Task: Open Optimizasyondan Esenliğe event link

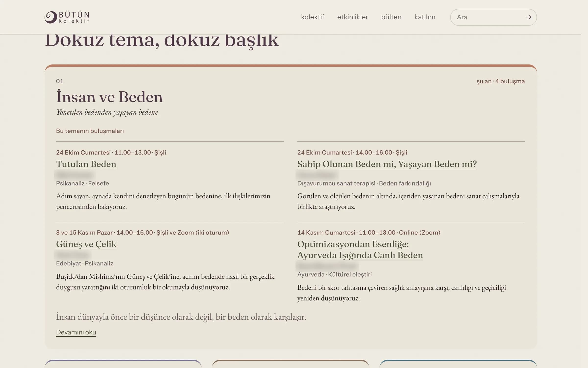Action: click(360, 250)
